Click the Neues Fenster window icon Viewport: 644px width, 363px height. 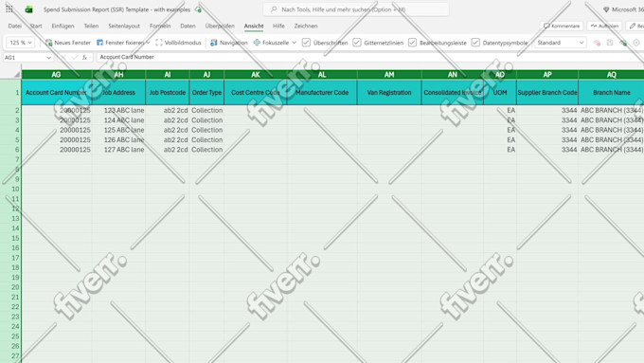coord(49,43)
